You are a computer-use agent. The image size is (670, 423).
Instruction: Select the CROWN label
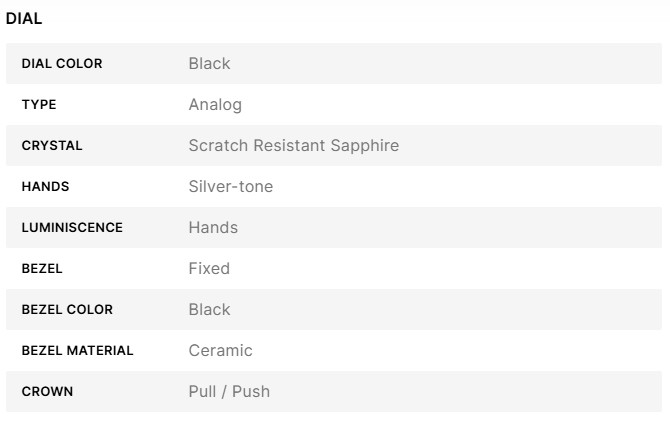tap(47, 392)
